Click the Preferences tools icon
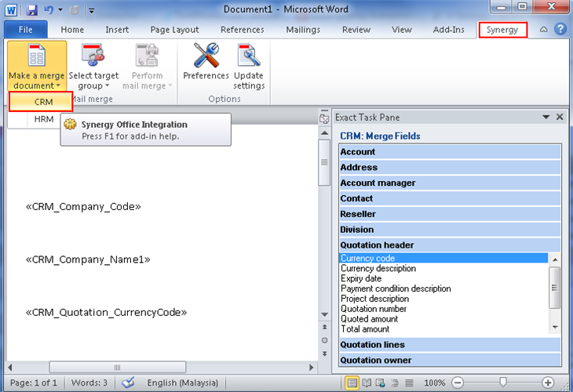Image resolution: width=573 pixels, height=392 pixels. (x=205, y=59)
